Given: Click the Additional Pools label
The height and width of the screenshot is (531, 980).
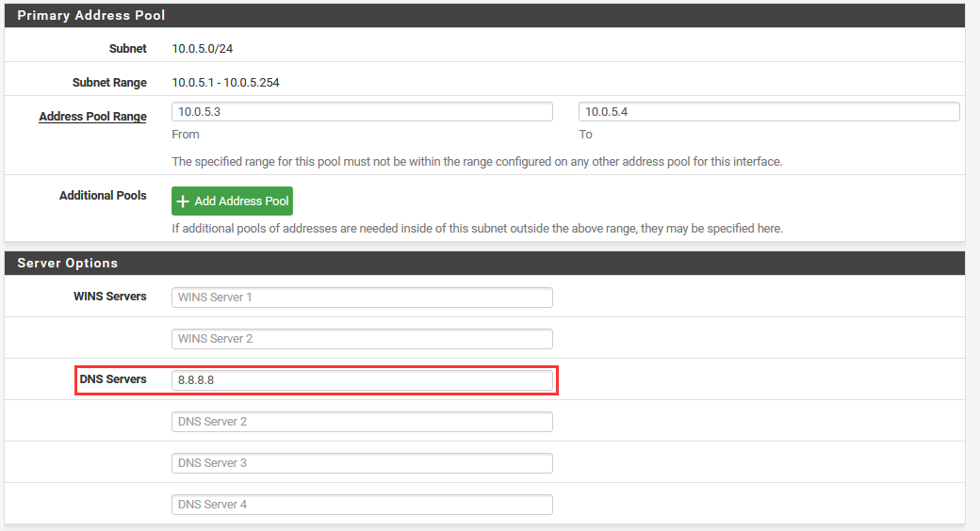Looking at the screenshot, I should (x=103, y=196).
